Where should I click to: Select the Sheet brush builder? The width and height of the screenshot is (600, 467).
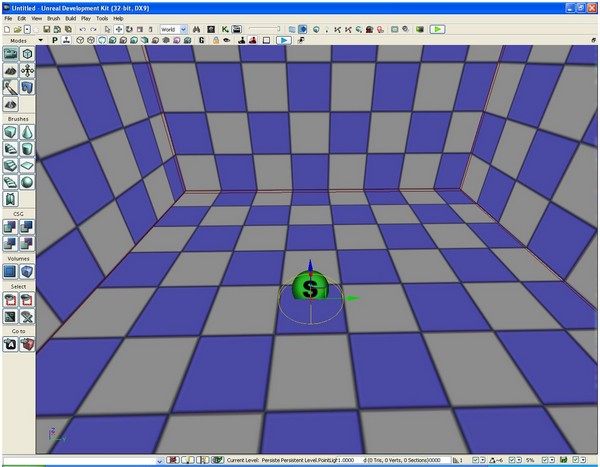(27, 166)
